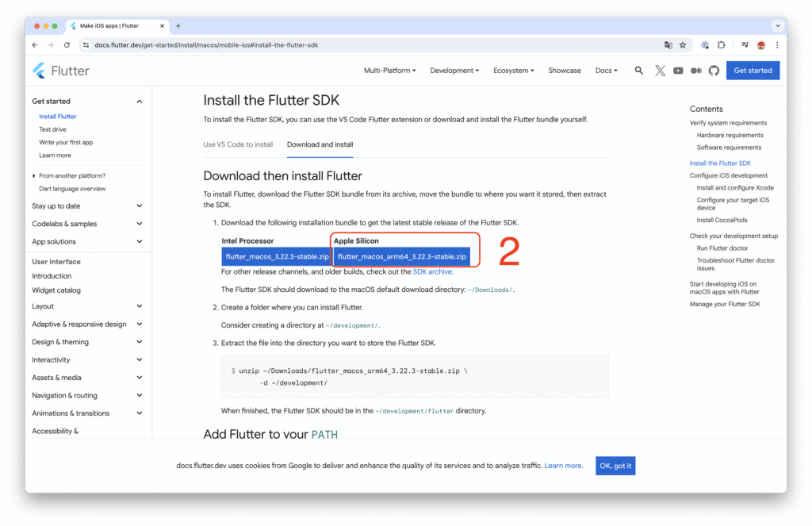Open the Development dropdown menu
Viewport: 812px width, 526px height.
pyautogui.click(x=454, y=71)
